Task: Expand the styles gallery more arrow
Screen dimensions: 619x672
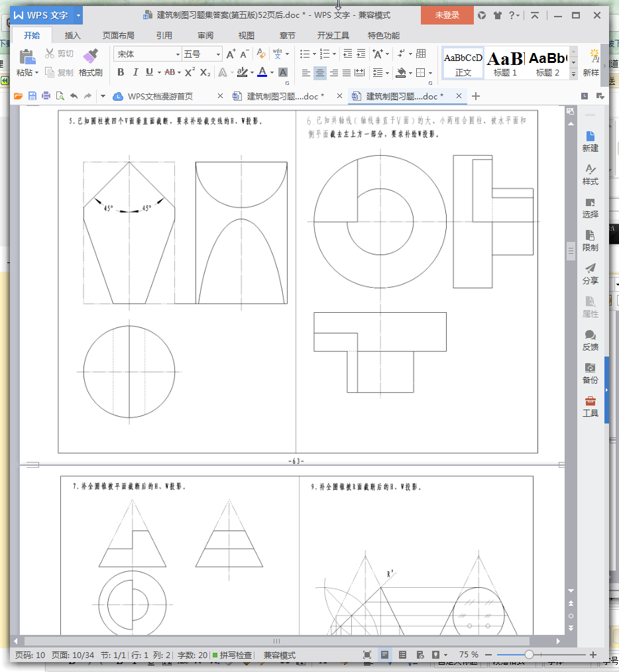Action: coord(573,74)
